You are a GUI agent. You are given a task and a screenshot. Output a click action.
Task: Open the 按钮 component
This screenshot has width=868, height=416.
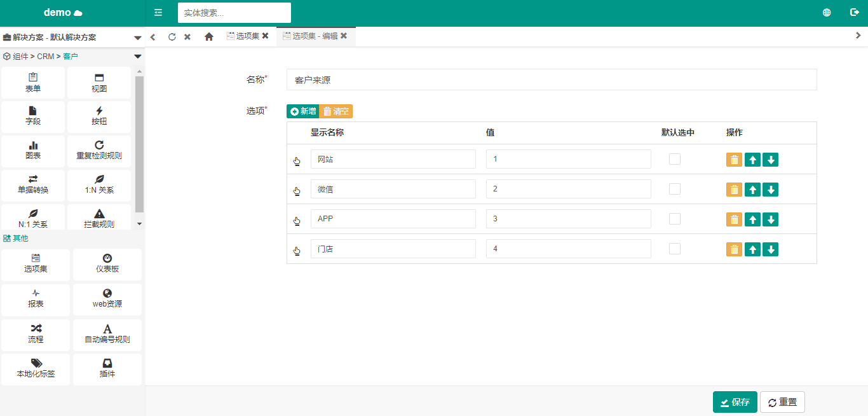tap(99, 116)
